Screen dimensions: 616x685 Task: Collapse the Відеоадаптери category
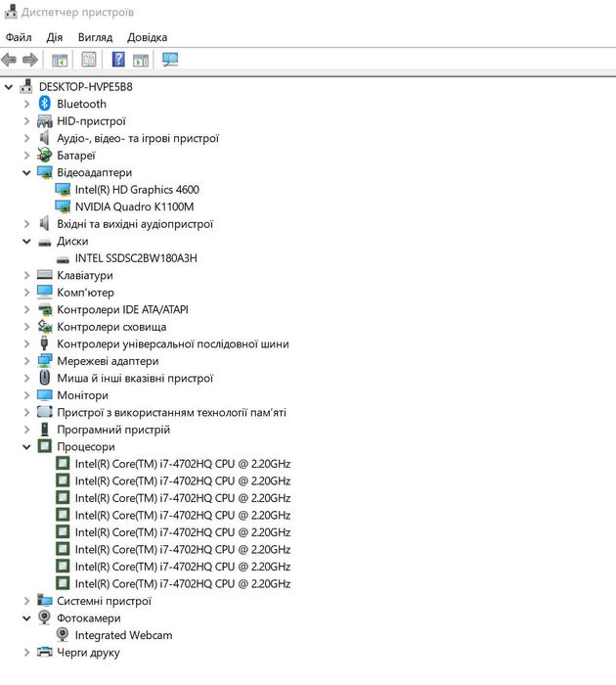pos(26,172)
